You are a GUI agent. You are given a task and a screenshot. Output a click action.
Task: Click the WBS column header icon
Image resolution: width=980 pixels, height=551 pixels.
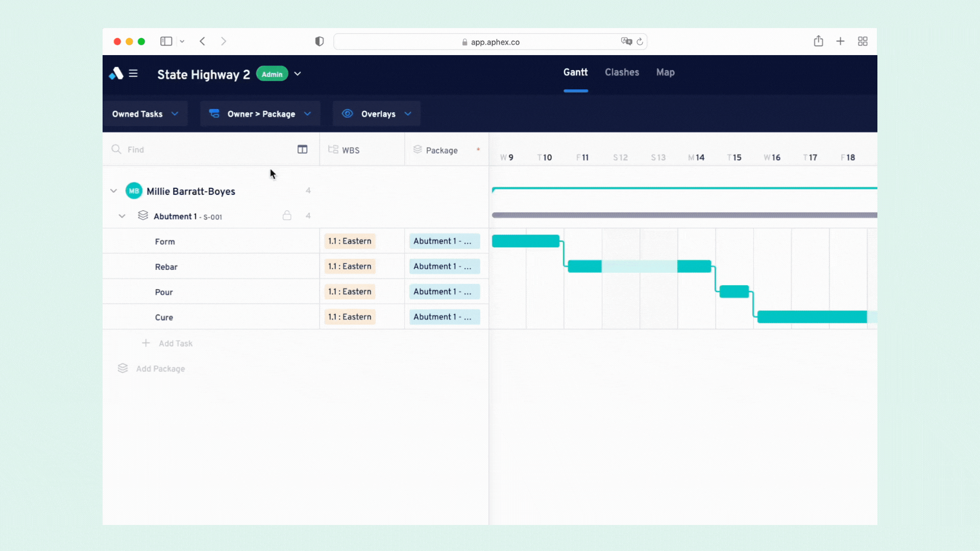click(x=333, y=149)
